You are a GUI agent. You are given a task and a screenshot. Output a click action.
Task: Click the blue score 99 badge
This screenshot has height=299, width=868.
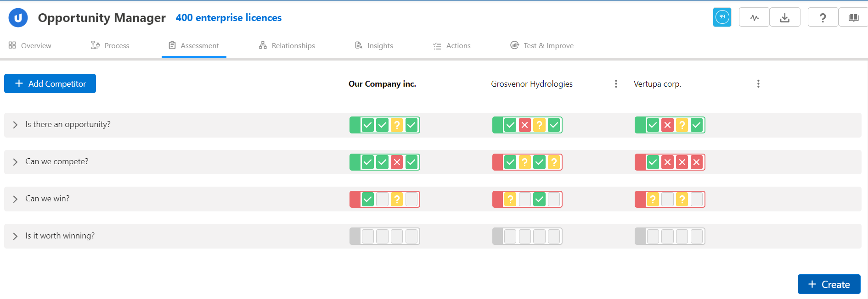click(722, 17)
